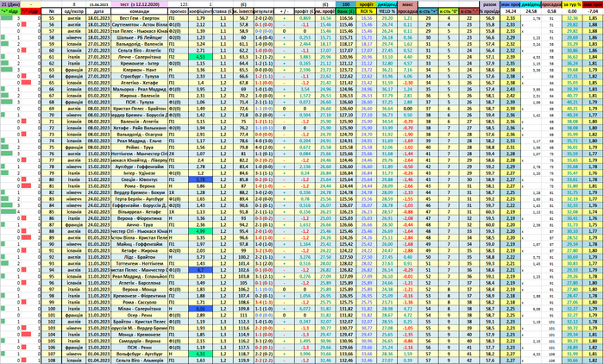This screenshot has width=604, height=364.
Task: Click the 'ПСЖ - Тулуза' match cell
Action: tap(140, 102)
